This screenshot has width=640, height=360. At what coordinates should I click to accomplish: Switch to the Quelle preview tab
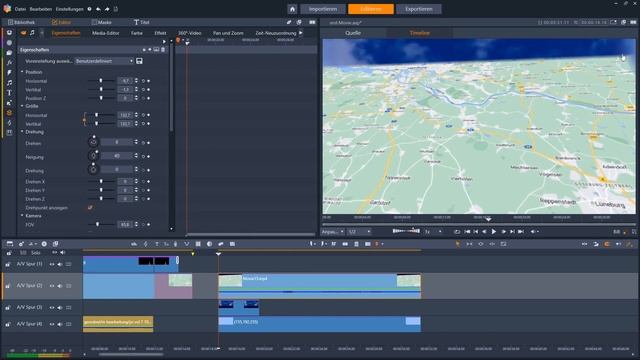353,33
